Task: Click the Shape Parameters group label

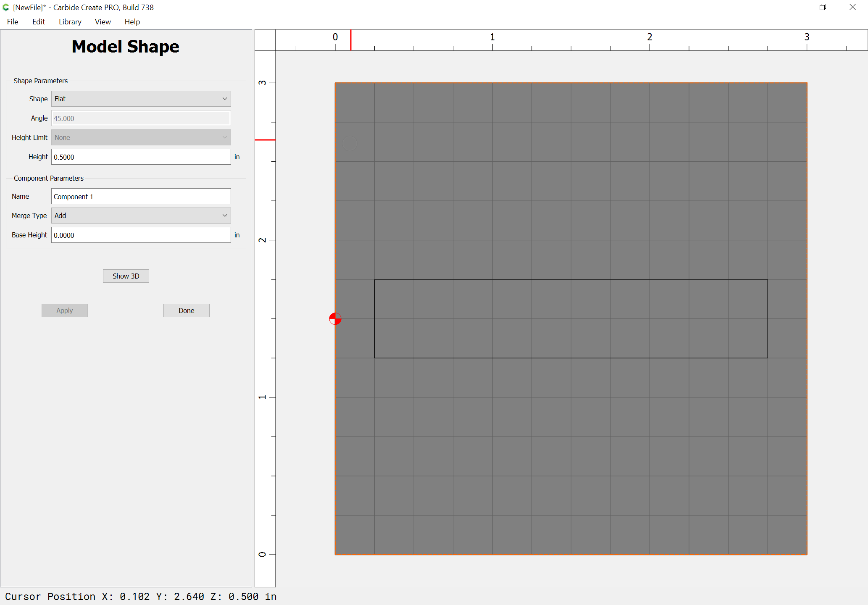Action: pyautogui.click(x=41, y=81)
